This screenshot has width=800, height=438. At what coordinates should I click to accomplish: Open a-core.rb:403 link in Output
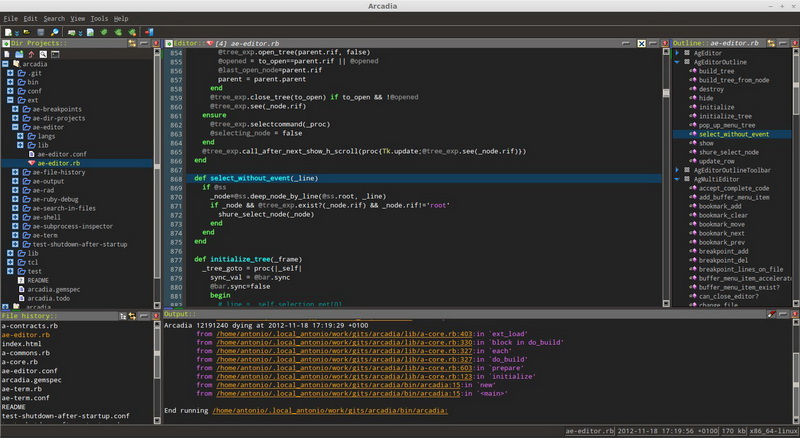pos(344,334)
